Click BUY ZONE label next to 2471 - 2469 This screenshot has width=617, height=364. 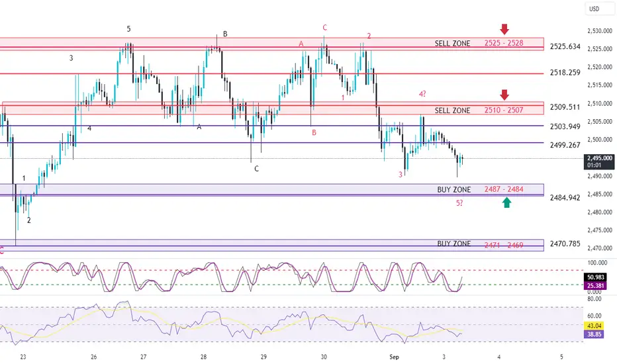[453, 244]
